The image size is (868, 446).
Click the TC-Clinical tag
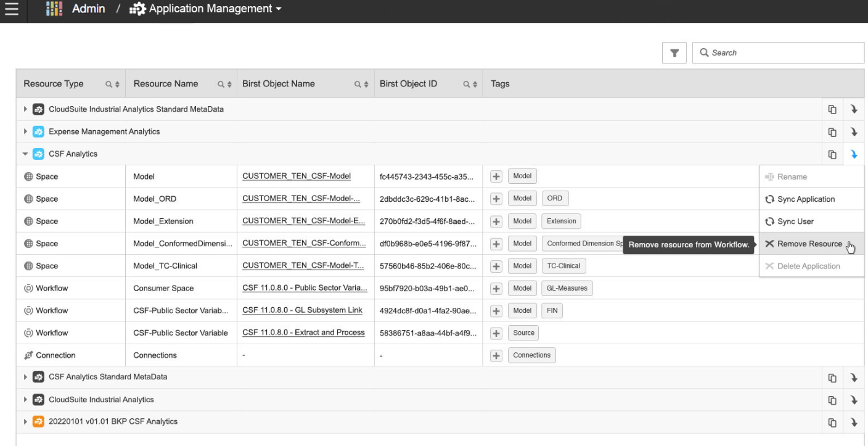pos(563,266)
